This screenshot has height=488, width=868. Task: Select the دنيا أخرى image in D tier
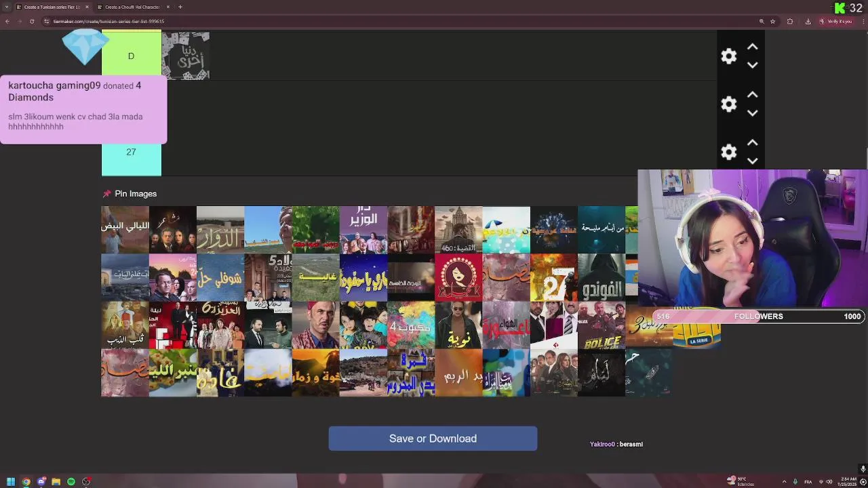click(186, 56)
